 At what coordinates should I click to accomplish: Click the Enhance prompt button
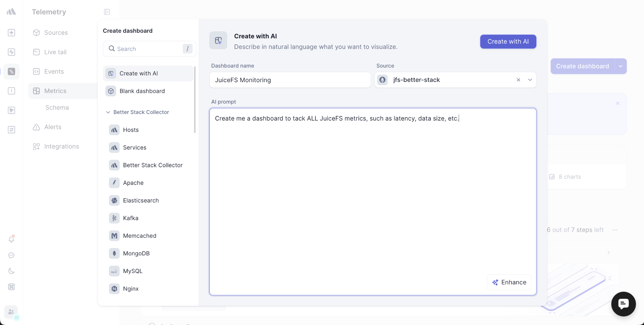pos(509,282)
